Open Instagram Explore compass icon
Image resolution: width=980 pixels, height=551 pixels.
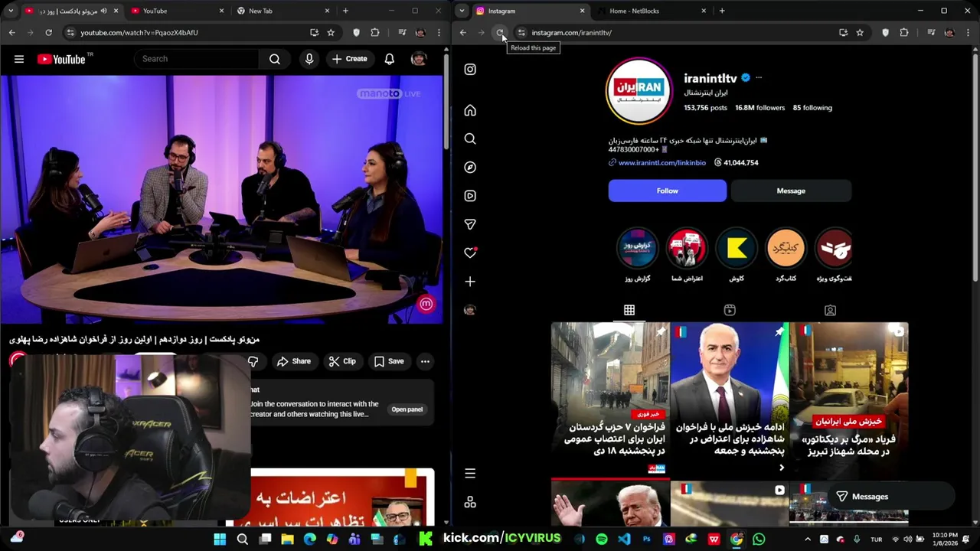(x=470, y=167)
